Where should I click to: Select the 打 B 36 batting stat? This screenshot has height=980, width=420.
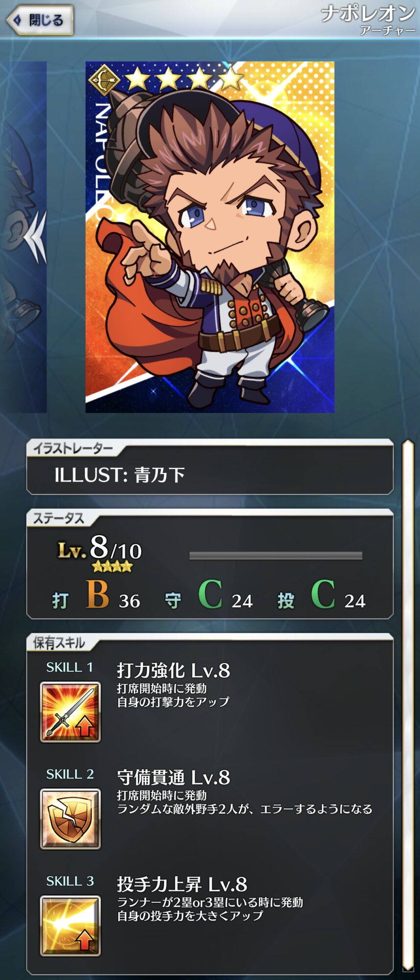click(96, 595)
